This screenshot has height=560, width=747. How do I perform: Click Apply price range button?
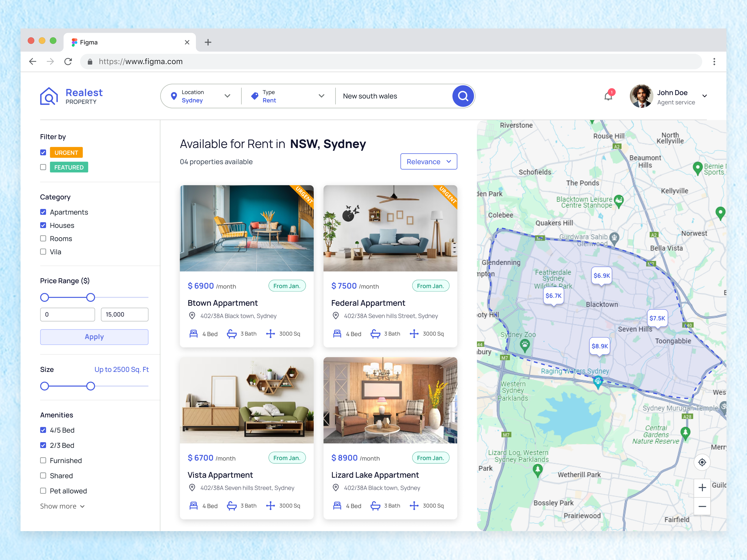(94, 337)
